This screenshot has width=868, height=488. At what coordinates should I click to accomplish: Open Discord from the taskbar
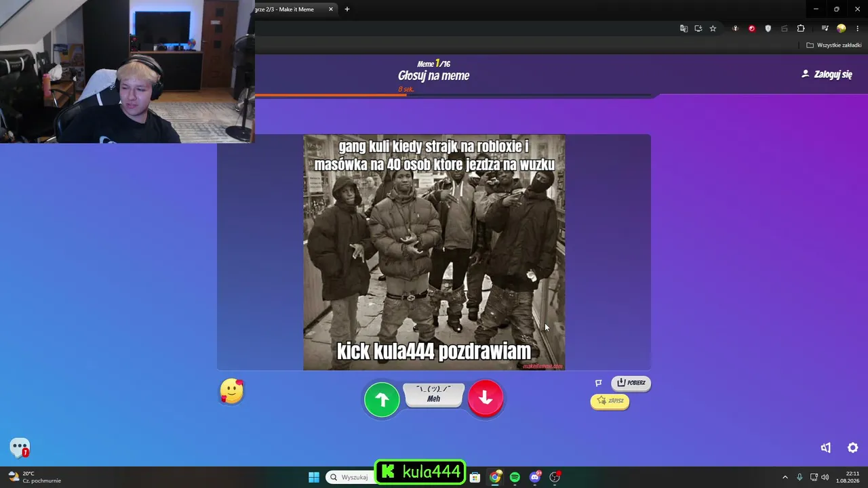pyautogui.click(x=535, y=477)
